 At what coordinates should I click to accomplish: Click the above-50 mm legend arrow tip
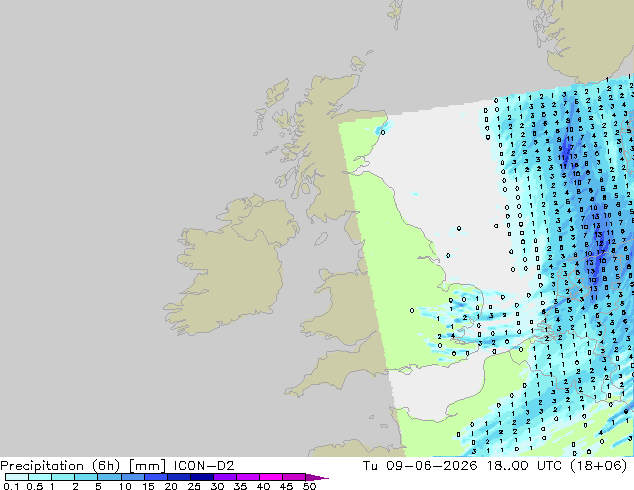point(317,477)
